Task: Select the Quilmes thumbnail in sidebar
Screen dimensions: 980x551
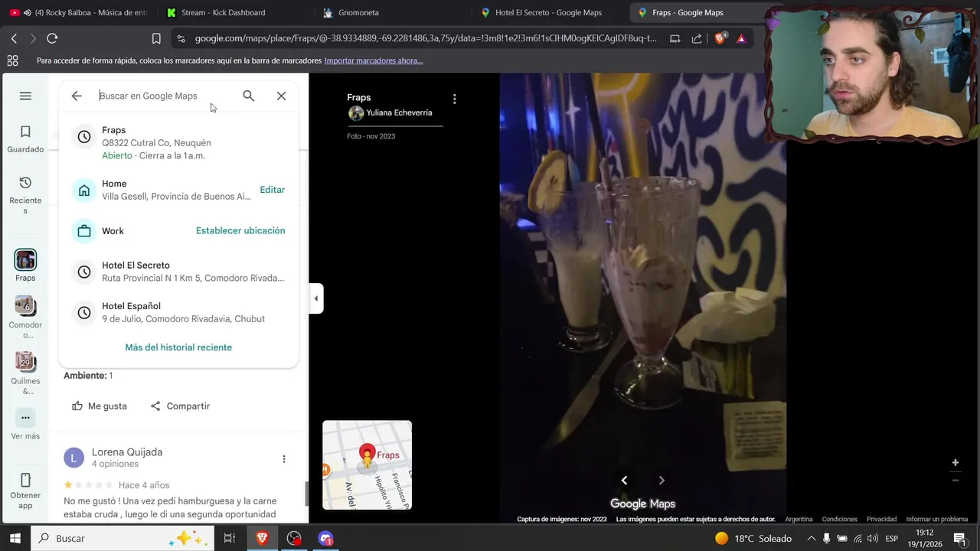Action: (25, 362)
